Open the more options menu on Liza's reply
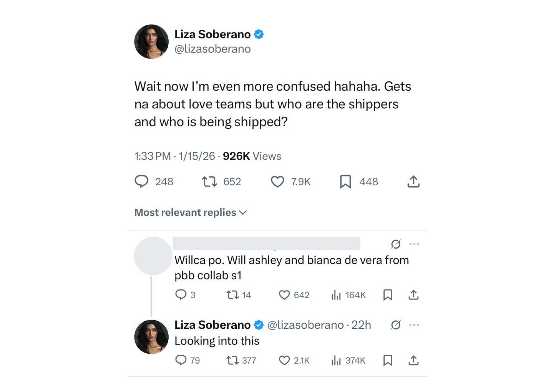Image resolution: width=553 pixels, height=392 pixels. [x=414, y=324]
